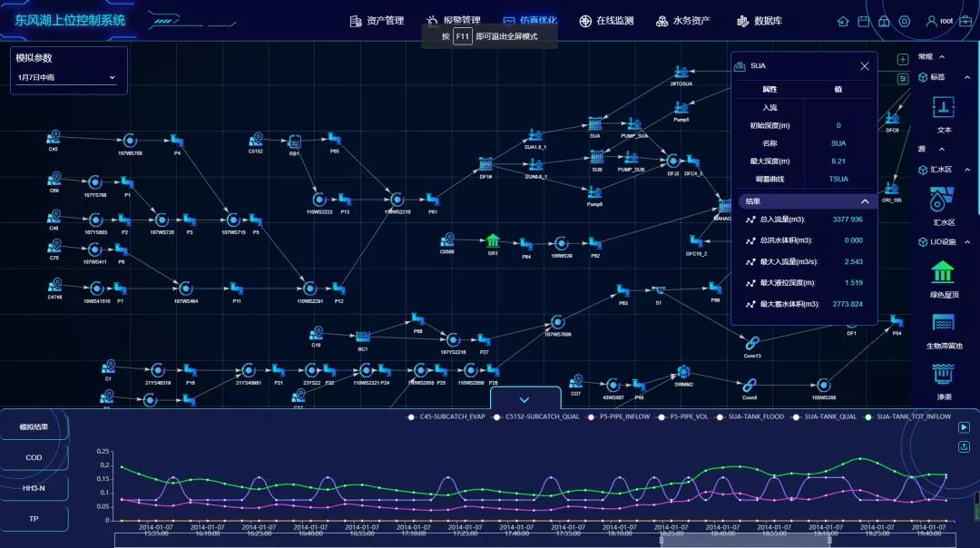Select the SWMM2 node on the canvas
980x548 pixels.
683,373
